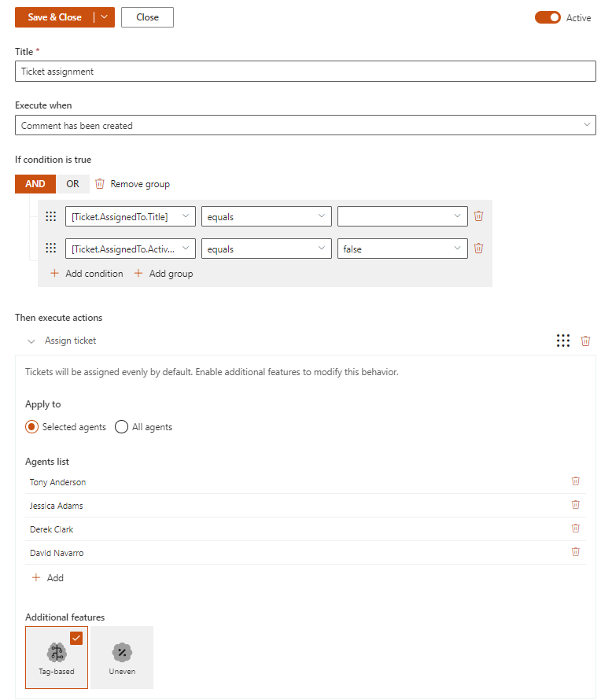Remove Tony Anderson from agents list
The image size is (612, 700).
[576, 481]
